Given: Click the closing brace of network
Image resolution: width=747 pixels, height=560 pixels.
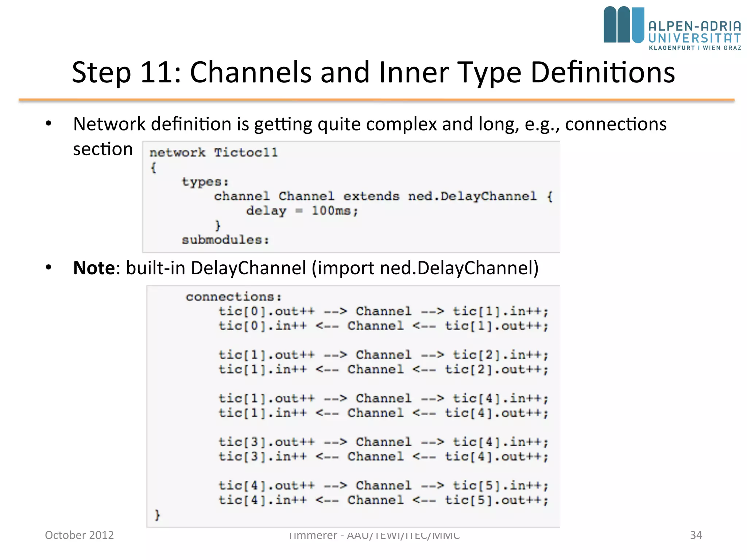Looking at the screenshot, I should click(x=157, y=515).
